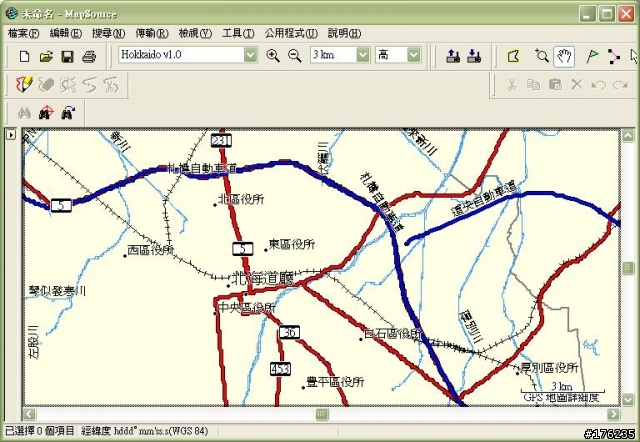Open the 檔案(F) menu
The image size is (640, 442).
(23, 33)
